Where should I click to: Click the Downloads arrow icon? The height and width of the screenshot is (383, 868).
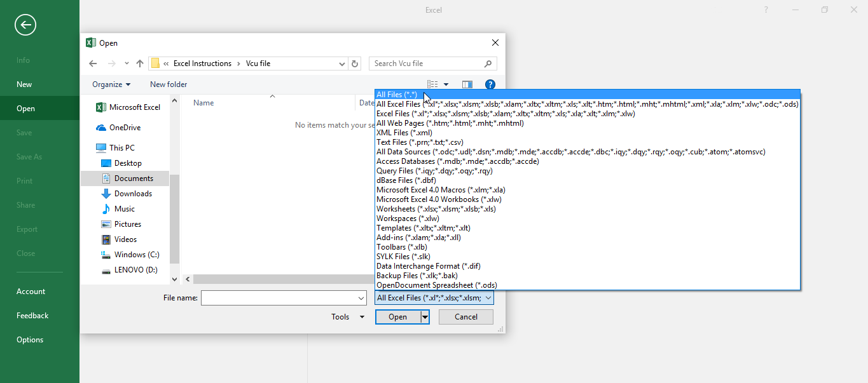tap(106, 194)
